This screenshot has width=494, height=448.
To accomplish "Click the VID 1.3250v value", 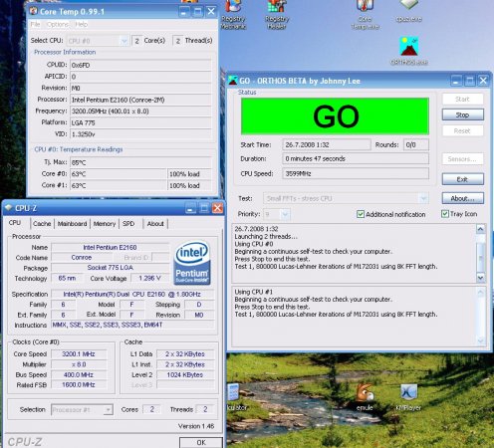I will pyautogui.click(x=140, y=134).
